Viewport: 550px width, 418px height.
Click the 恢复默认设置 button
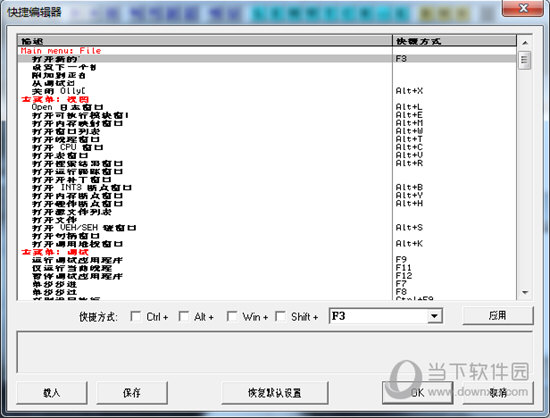tap(275, 393)
